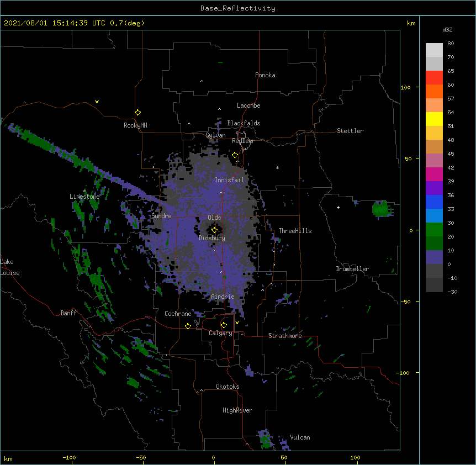476x465 pixels.
Task: Click the asterisk marker above Limestone label
Action: (85, 191)
